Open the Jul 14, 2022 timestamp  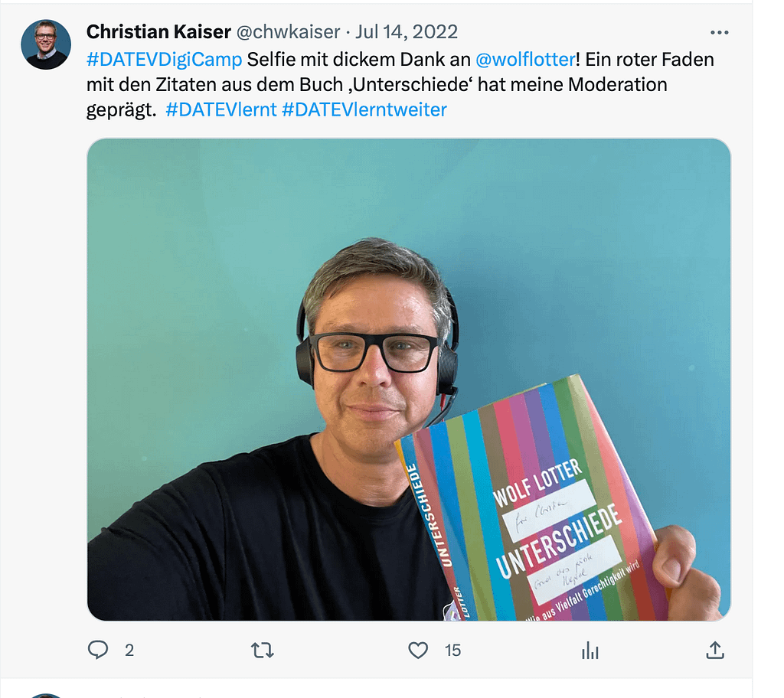coord(407,32)
